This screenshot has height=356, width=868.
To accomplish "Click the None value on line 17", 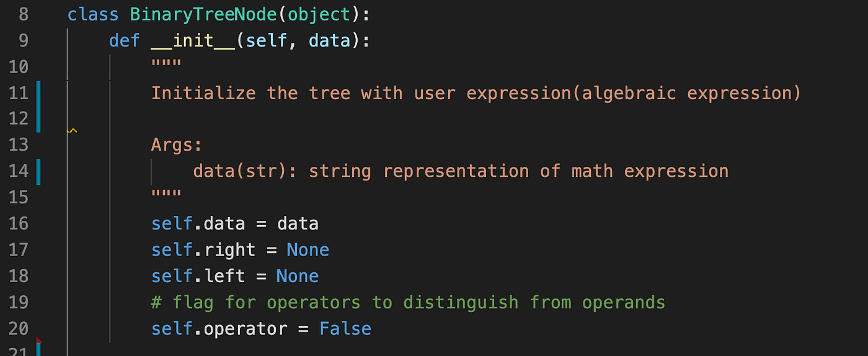I will tap(308, 250).
